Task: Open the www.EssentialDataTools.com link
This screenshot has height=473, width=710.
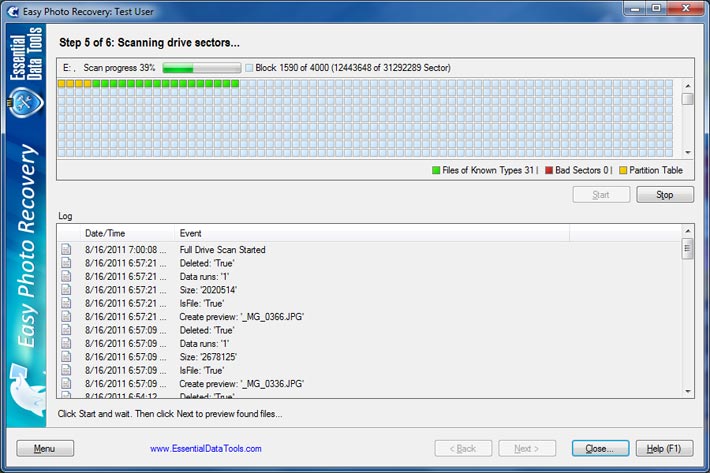Action: click(x=206, y=449)
